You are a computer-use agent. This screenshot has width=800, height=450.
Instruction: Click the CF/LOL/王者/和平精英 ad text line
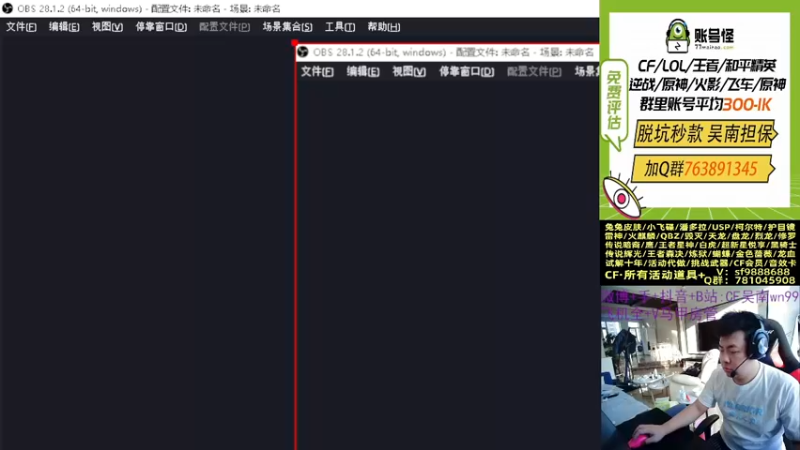707,66
